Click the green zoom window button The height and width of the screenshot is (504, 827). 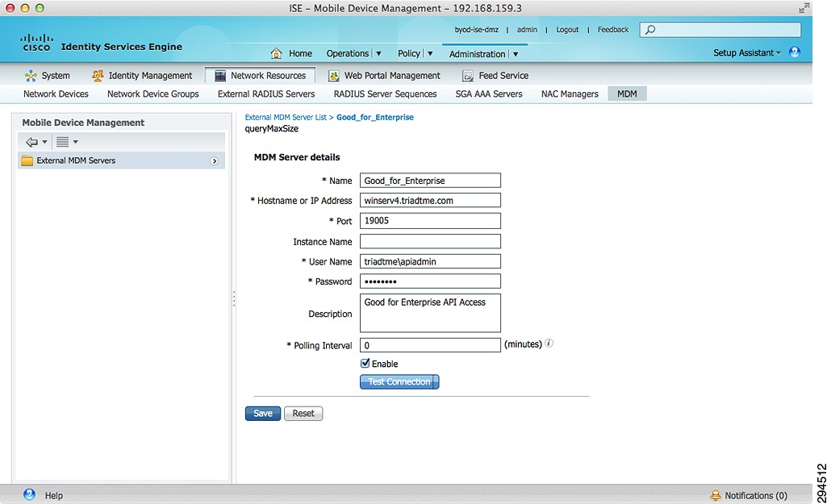(40, 8)
